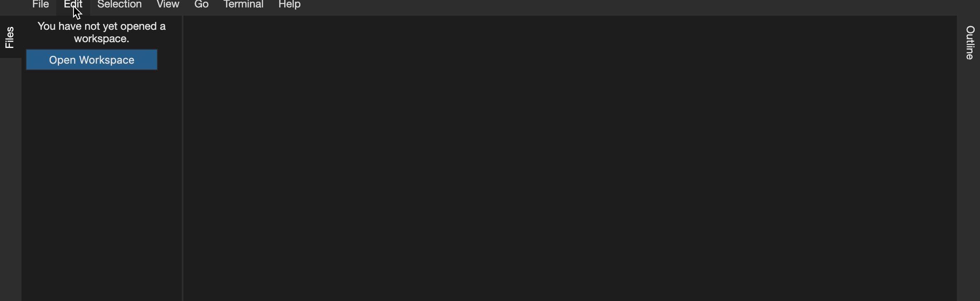Collapse the Files side panel tab
Viewport: 980px width, 301px height.
[x=10, y=37]
